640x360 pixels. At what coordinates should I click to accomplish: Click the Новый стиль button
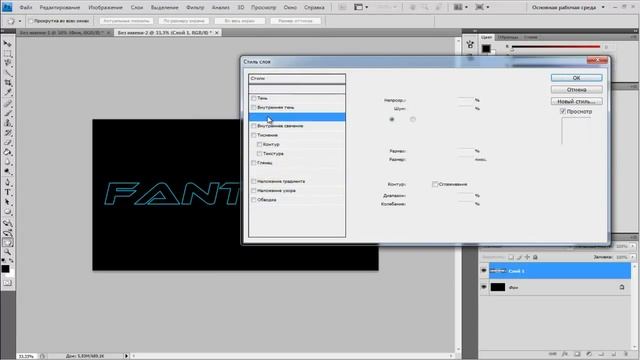point(576,101)
